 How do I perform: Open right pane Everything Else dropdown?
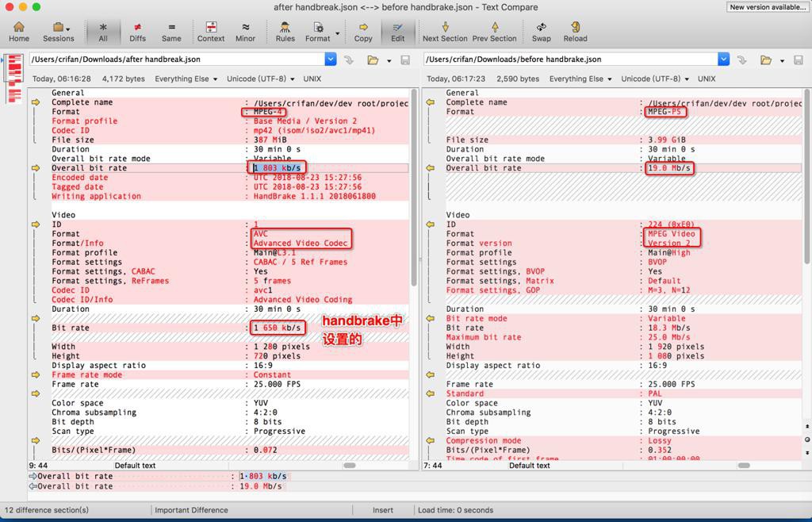pos(580,79)
